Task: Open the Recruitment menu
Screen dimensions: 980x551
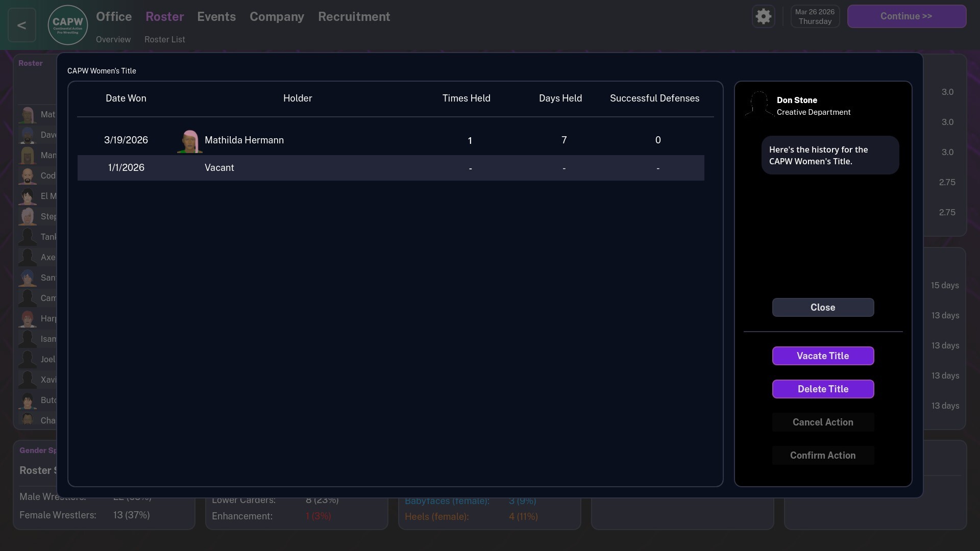Action: pyautogui.click(x=354, y=17)
